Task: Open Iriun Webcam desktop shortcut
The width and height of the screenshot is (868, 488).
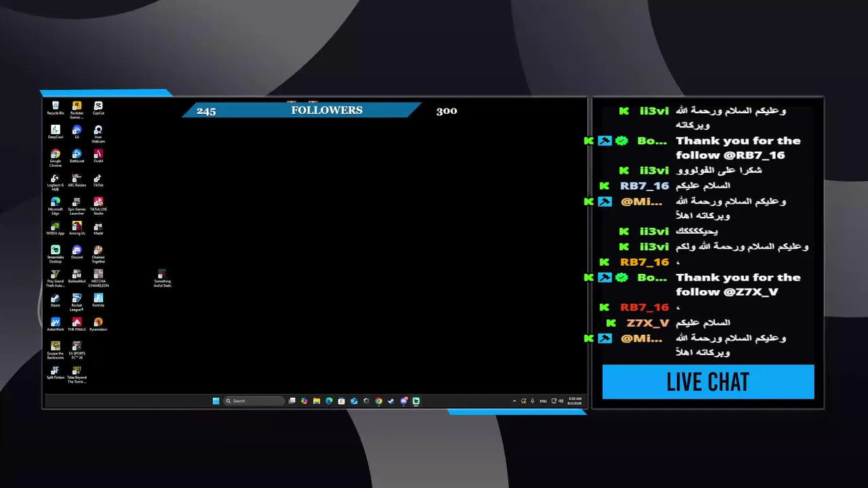Action: point(98,134)
